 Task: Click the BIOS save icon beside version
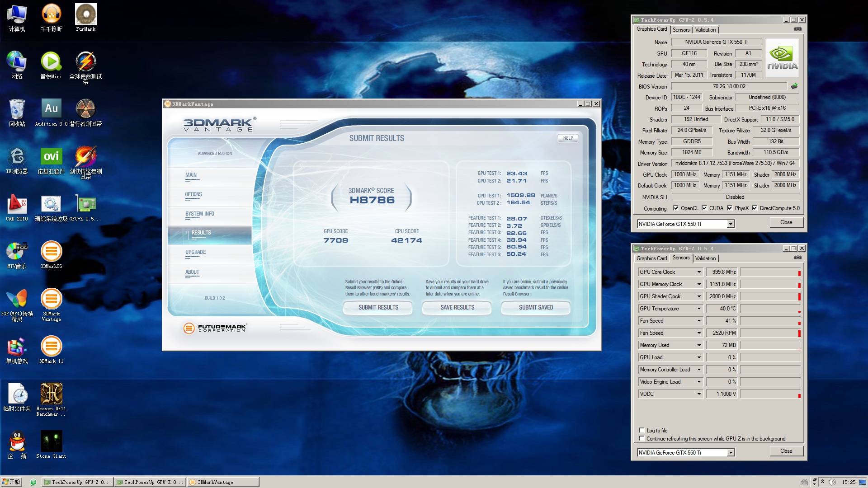(x=794, y=86)
